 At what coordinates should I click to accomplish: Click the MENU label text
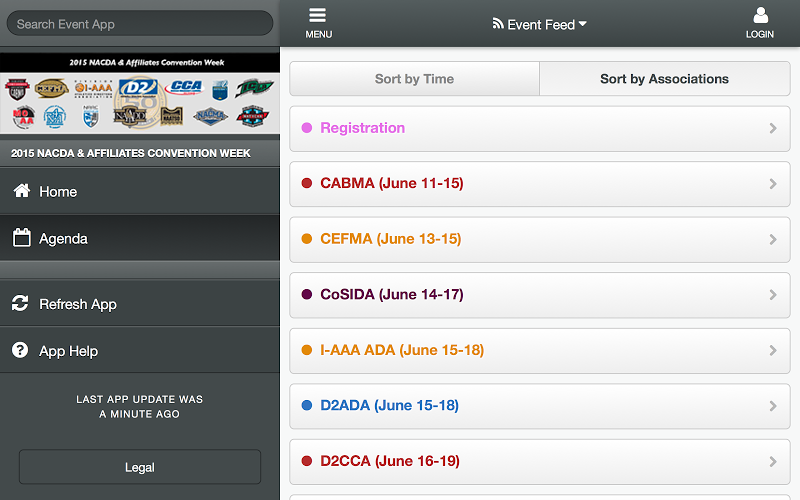[x=319, y=34]
